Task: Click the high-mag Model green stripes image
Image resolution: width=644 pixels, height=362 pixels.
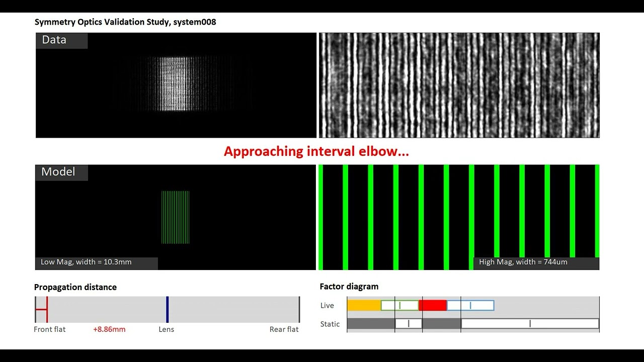Action: click(x=459, y=217)
